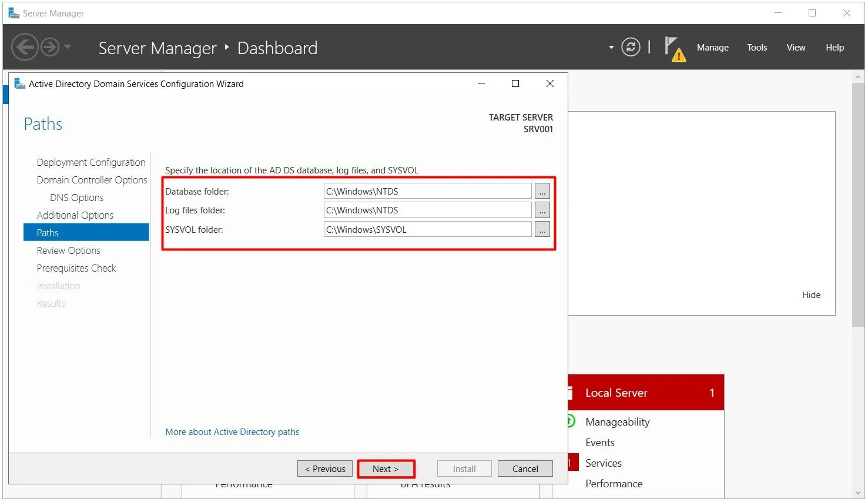Viewport: 868px width, 502px height.
Task: Click the Previous button
Action: pyautogui.click(x=325, y=468)
